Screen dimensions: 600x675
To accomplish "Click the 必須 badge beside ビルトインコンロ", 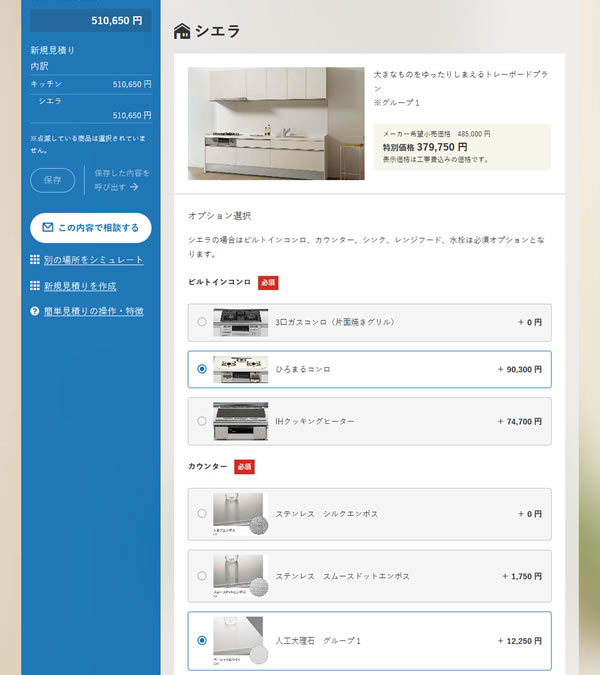I will pyautogui.click(x=268, y=283).
